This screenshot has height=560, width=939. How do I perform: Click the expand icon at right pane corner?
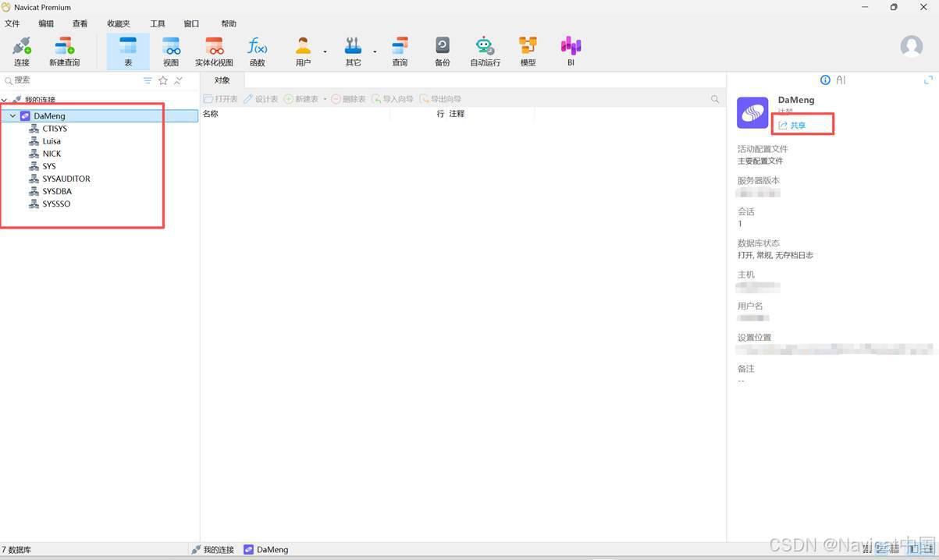(928, 80)
